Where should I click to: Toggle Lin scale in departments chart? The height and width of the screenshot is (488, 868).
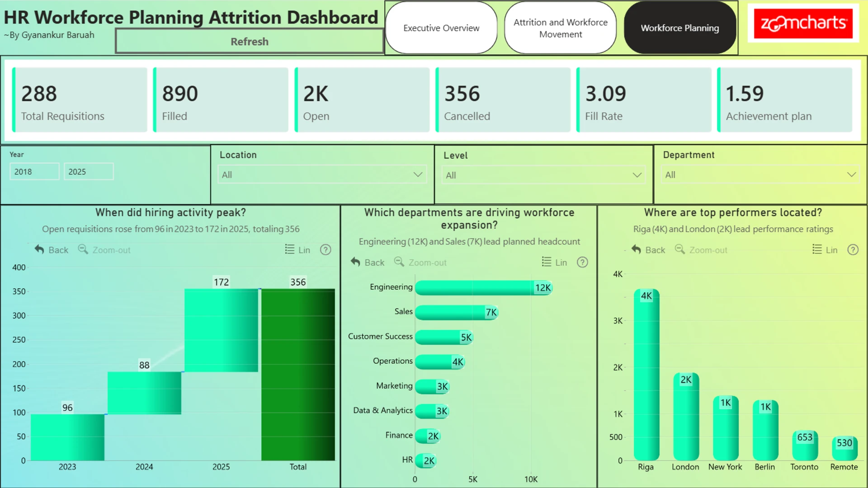554,263
